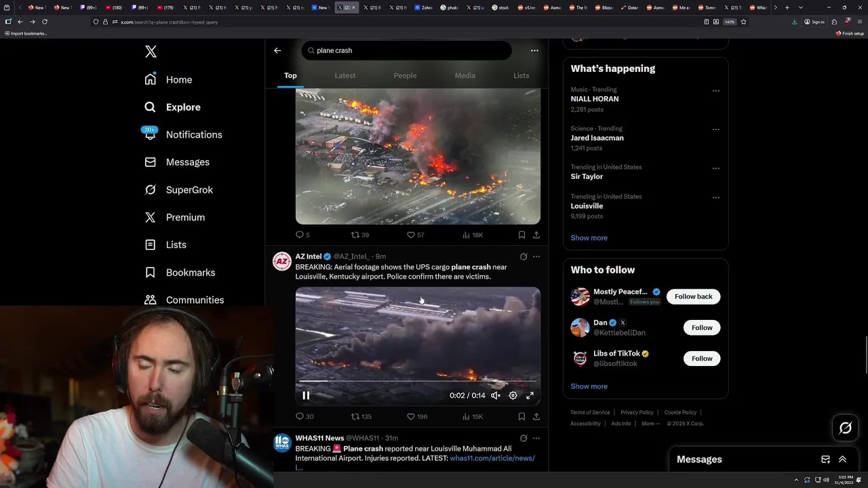Open SuperGrok in sidebar
868x488 pixels.
(179, 190)
